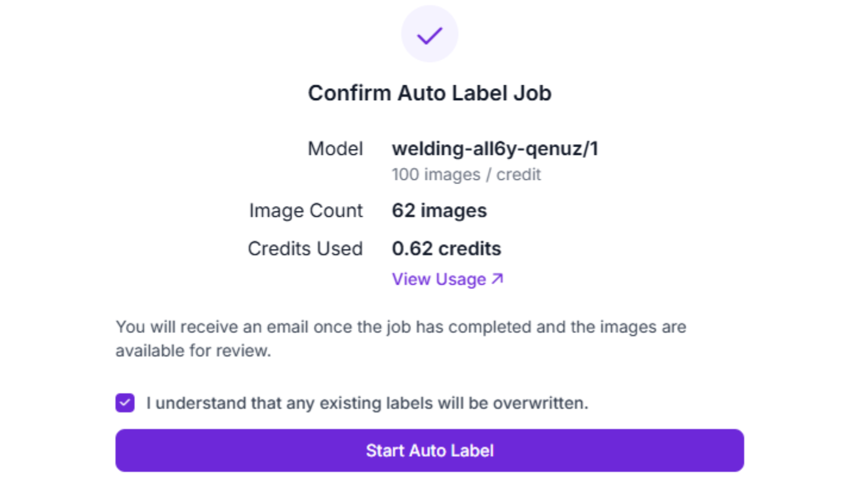Click the 100 images / credit note
The height and width of the screenshot is (485, 868).
[466, 175]
